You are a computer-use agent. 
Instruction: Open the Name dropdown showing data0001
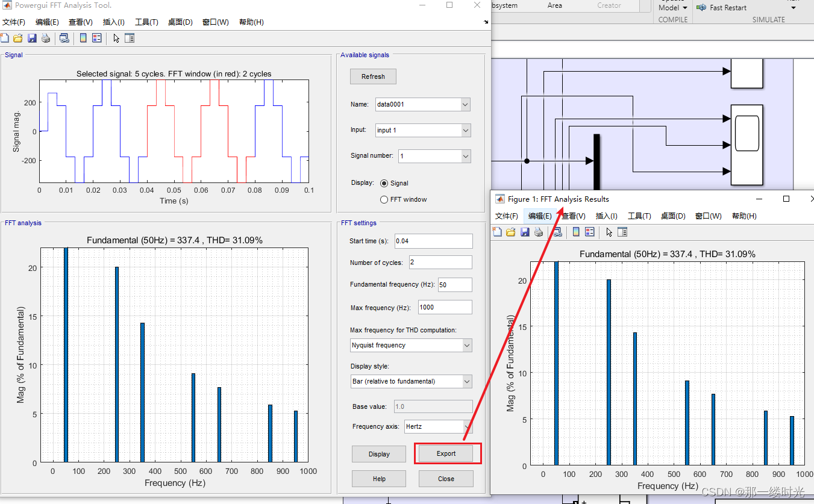pos(422,104)
